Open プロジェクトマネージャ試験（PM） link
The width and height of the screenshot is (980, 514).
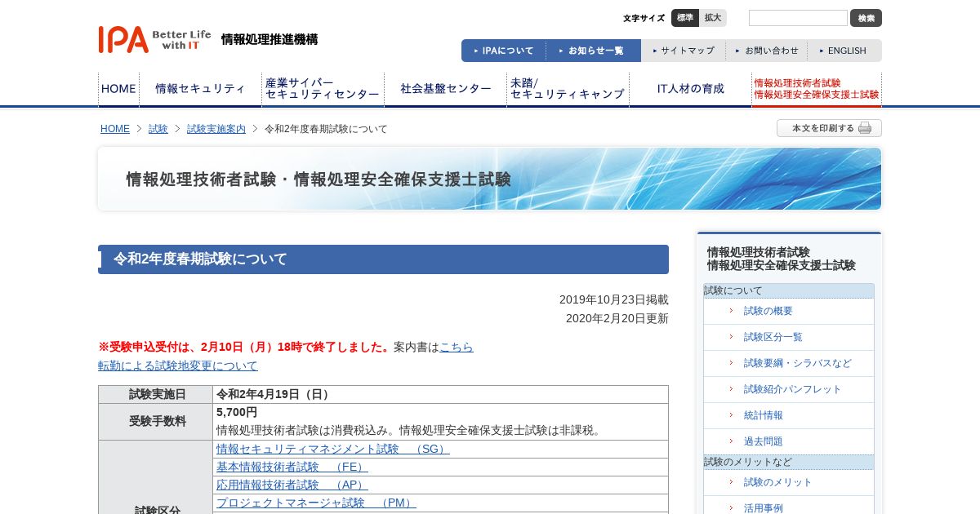[316, 503]
